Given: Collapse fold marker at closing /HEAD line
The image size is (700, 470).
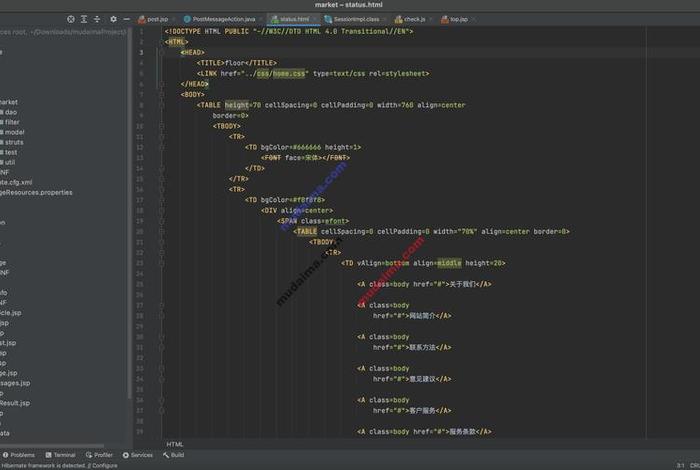Looking at the screenshot, I should [x=162, y=84].
